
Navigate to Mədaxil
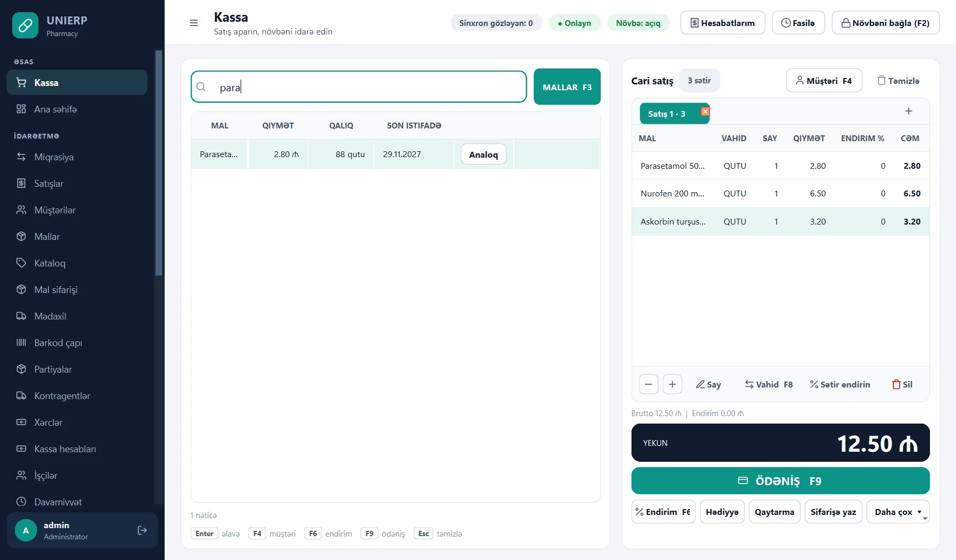[x=77, y=316]
